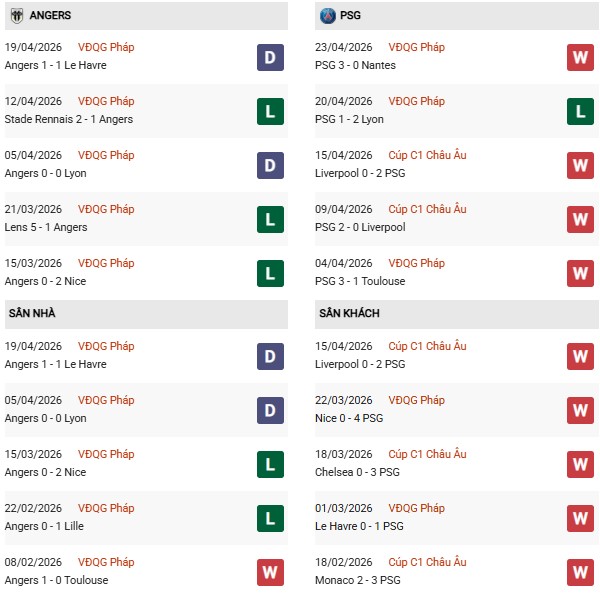
Task: Click the Angers club crest icon
Action: pos(17,16)
